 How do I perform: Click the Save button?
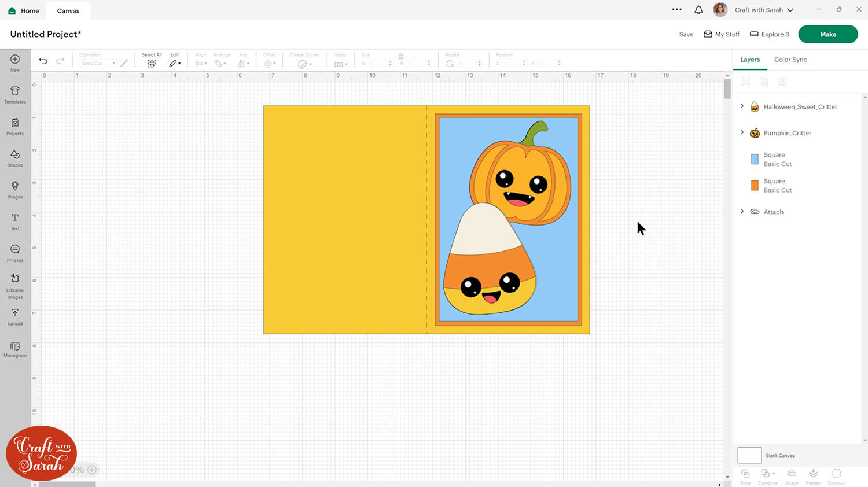point(686,35)
